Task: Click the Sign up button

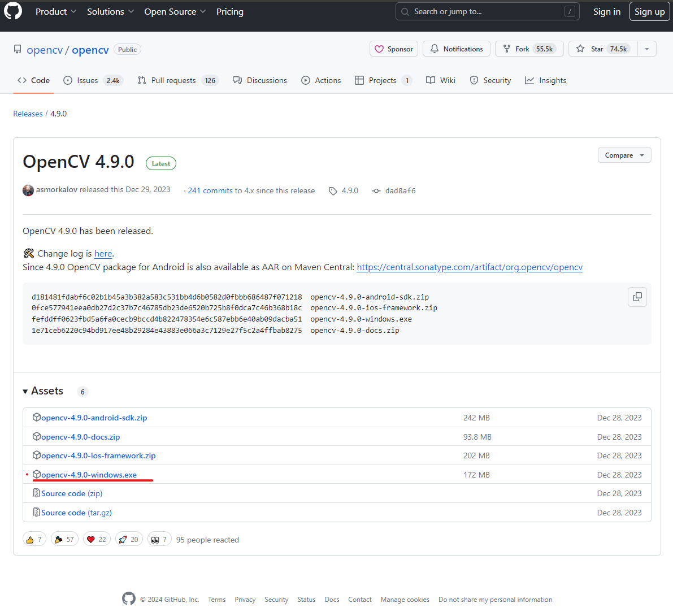Action: [x=649, y=12]
